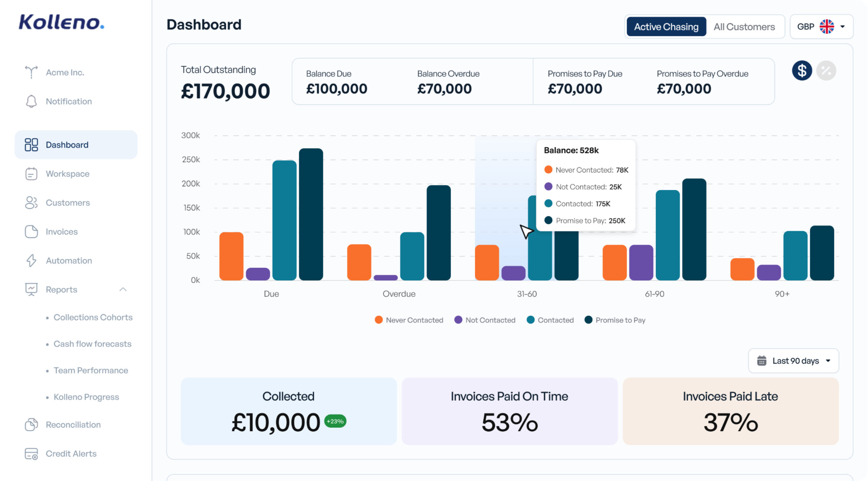
Task: Open the Notification bell icon
Action: pos(31,101)
